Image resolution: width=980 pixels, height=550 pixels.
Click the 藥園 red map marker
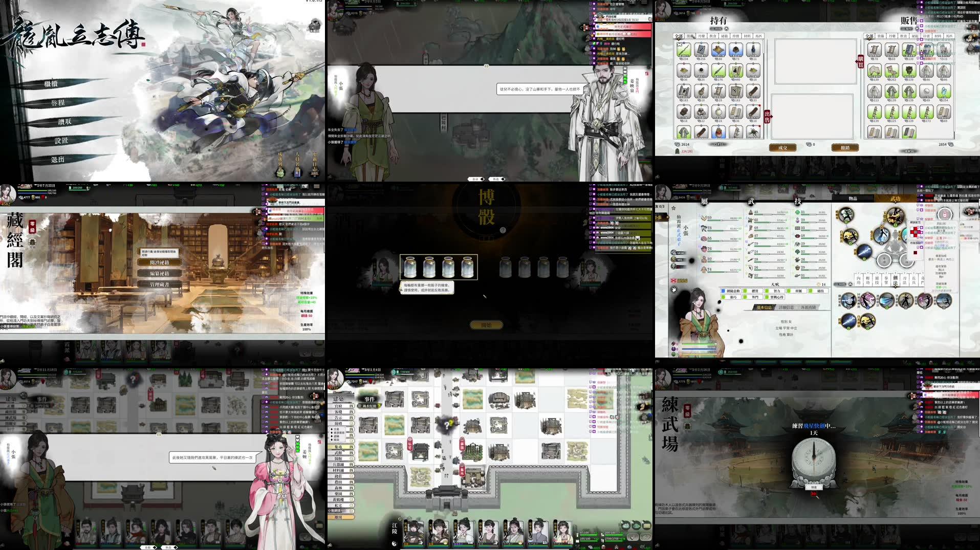pos(462,444)
